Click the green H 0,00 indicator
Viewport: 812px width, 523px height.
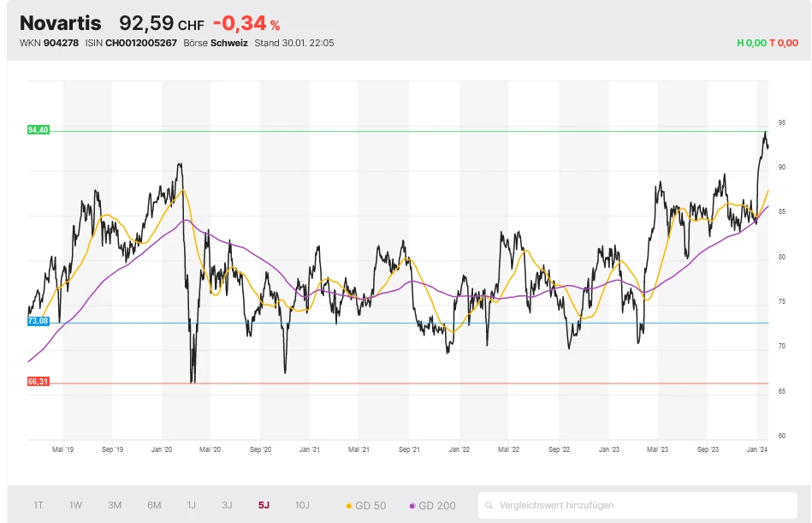tap(750, 43)
